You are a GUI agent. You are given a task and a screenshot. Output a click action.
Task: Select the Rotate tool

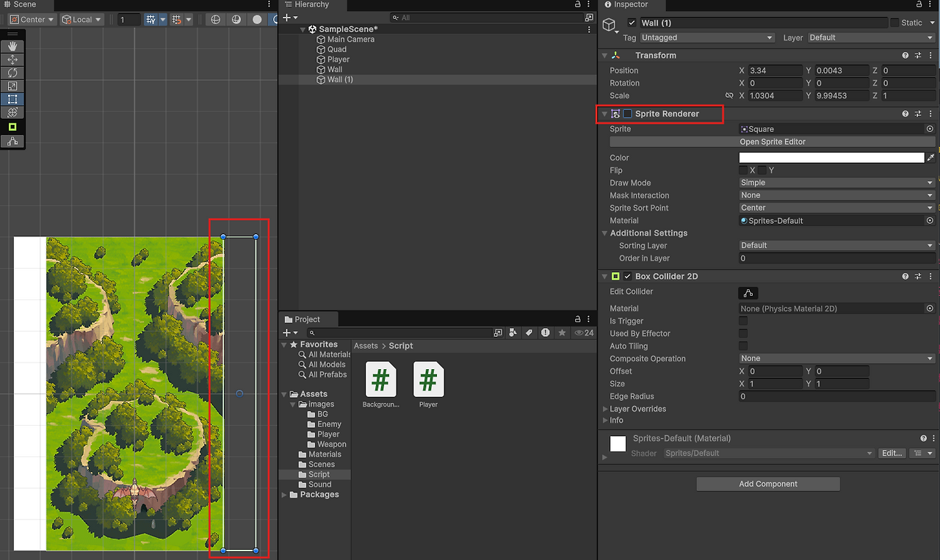[12, 73]
